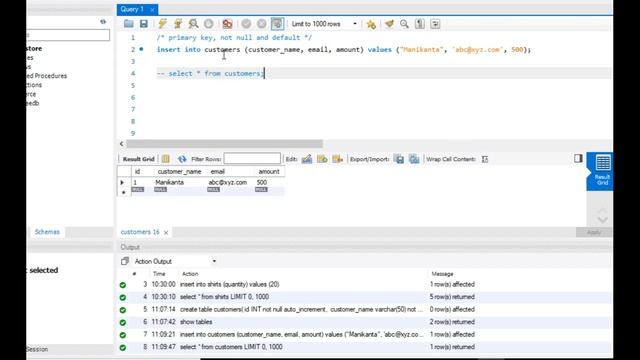Click the email column header

pos(218,172)
